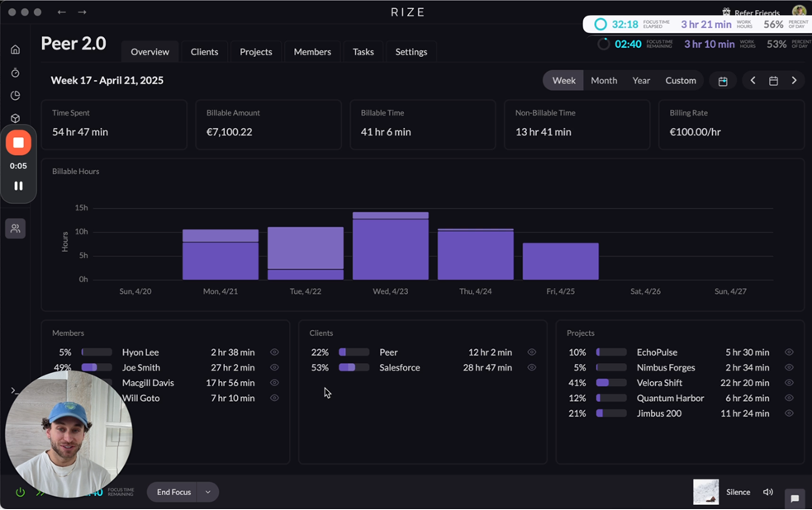
Task: Toggle visibility eye for Quantum Harbor project
Action: click(789, 399)
